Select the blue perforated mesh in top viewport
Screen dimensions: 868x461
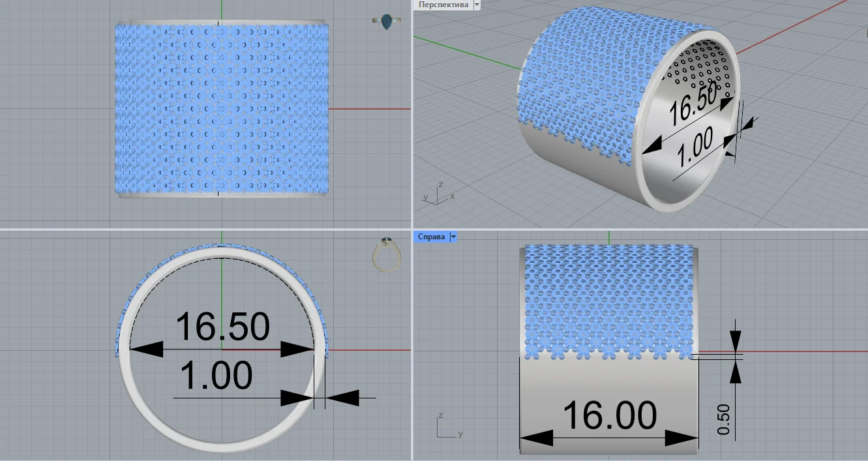click(222, 109)
